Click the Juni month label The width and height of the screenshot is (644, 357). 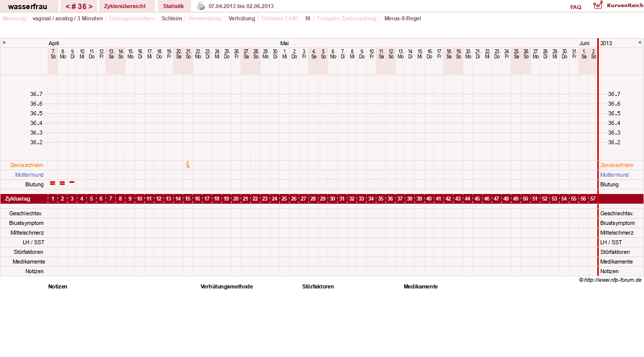584,43
